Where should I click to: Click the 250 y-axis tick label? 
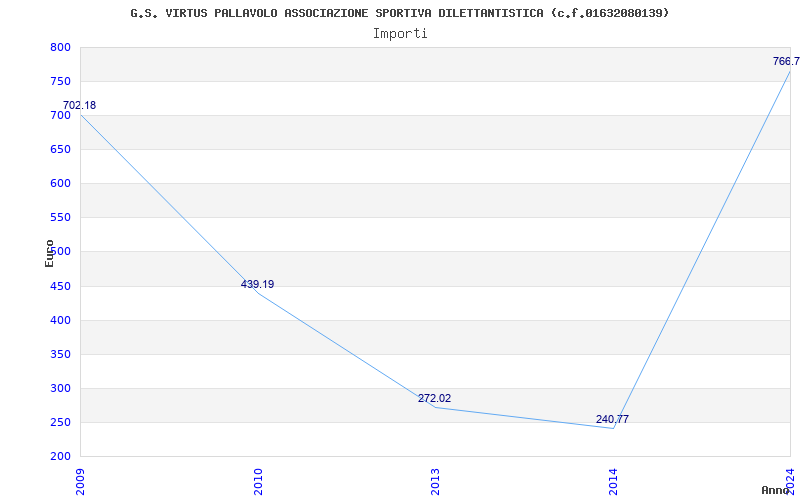pyautogui.click(x=60, y=423)
